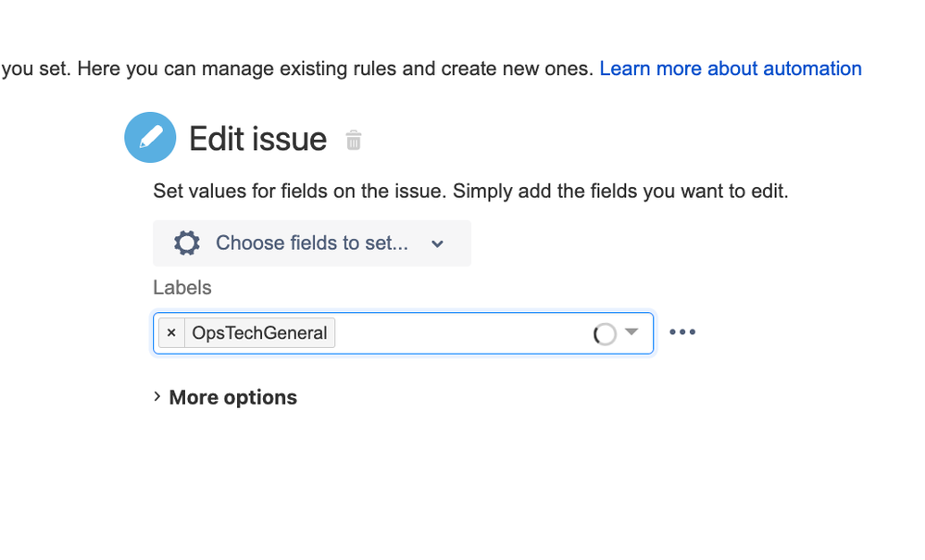The image size is (925, 560).
Task: Remove the OpsTechGeneral label with the ×
Action: pyautogui.click(x=171, y=333)
